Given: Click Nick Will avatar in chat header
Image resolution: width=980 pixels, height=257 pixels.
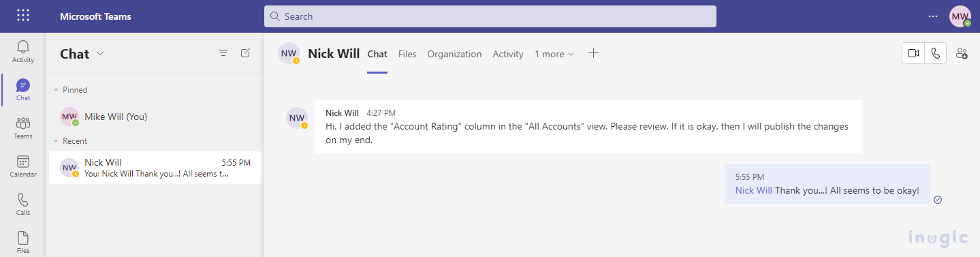Looking at the screenshot, I should pos(289,53).
